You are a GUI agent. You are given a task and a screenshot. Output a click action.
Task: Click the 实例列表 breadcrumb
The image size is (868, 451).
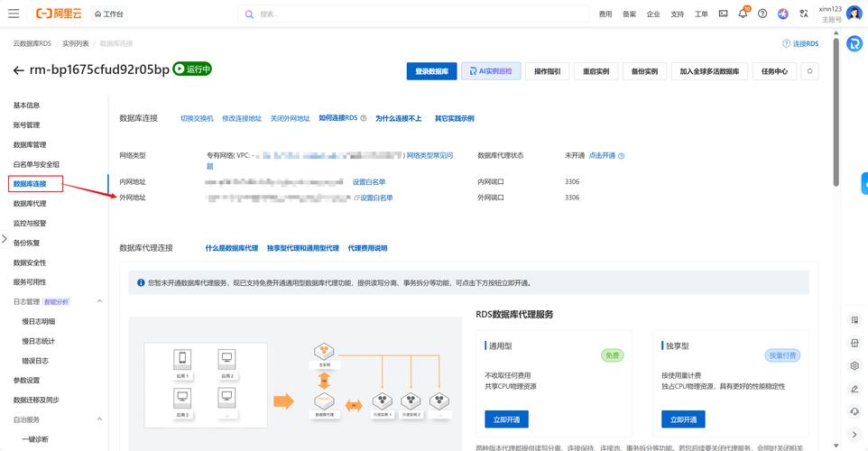[x=75, y=43]
